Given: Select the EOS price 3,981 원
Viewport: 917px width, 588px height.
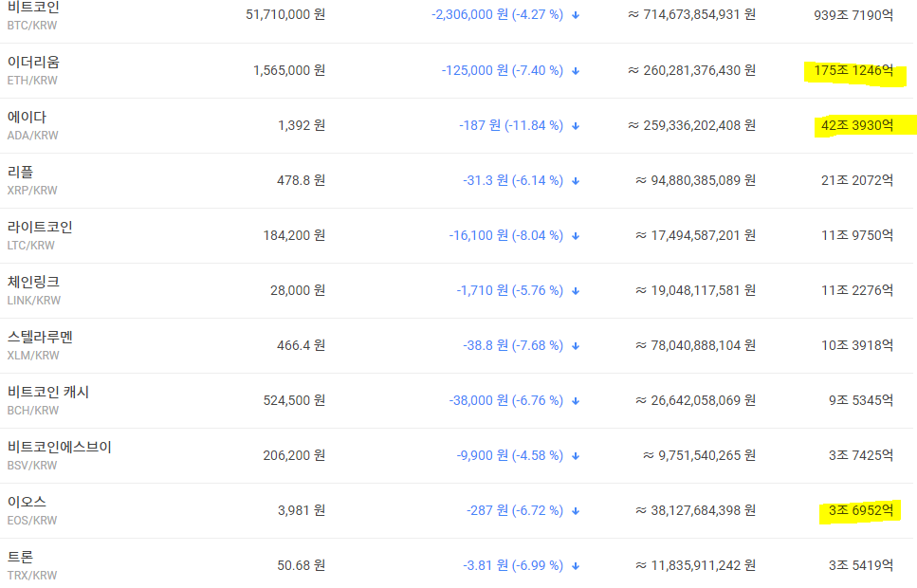Looking at the screenshot, I should [x=302, y=510].
